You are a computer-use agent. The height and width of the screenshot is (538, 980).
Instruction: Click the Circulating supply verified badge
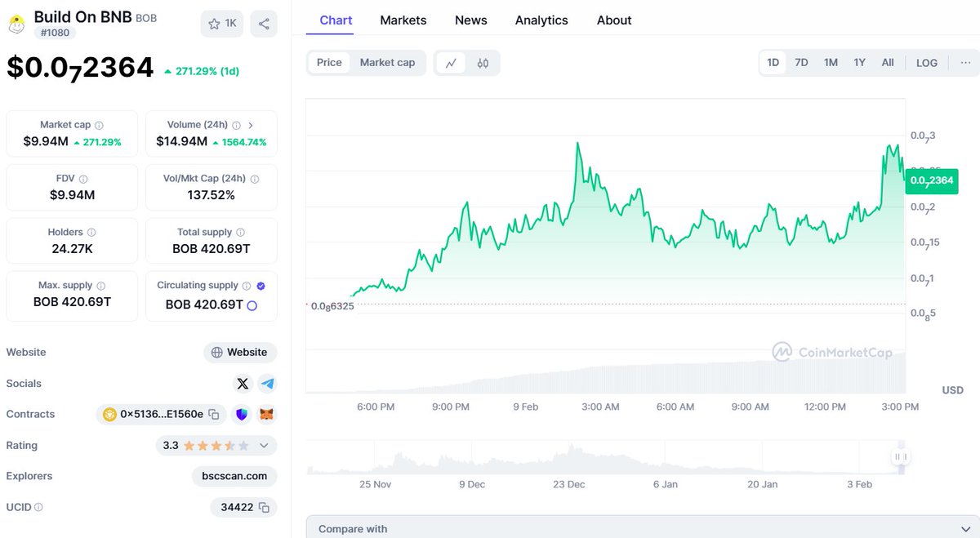(261, 286)
